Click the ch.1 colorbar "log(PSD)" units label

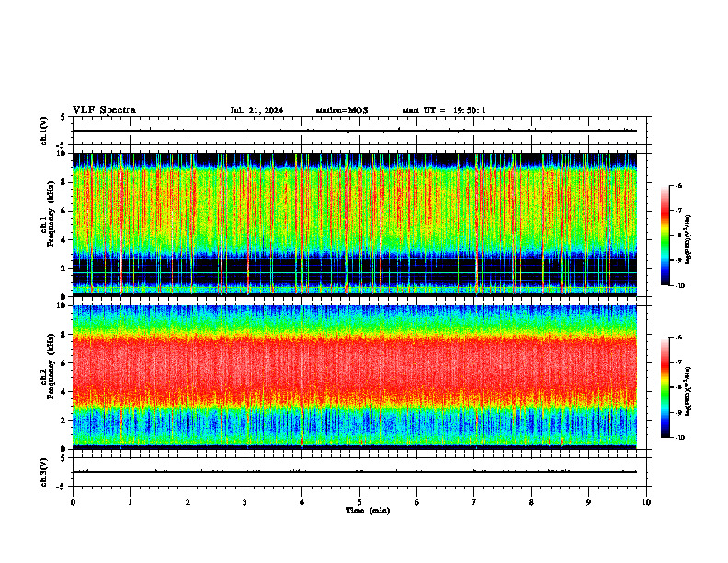pos(688,240)
